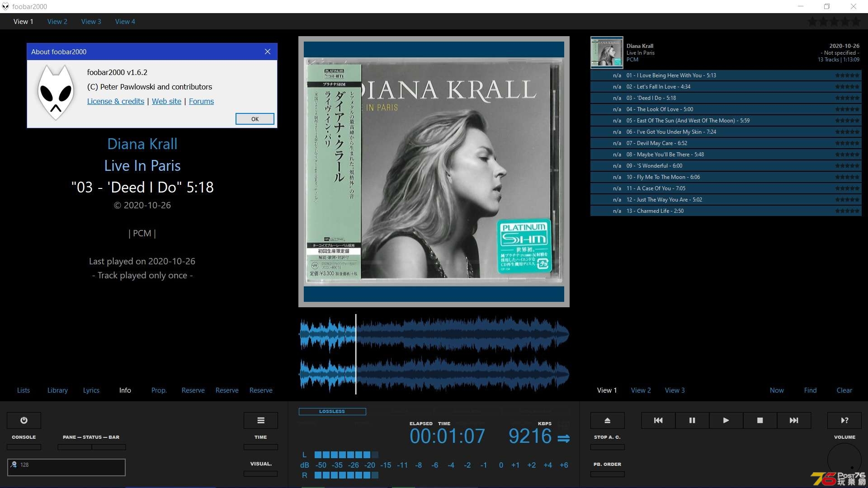
Task: Click the power icon button above CONSOLE
Action: [x=24, y=420]
